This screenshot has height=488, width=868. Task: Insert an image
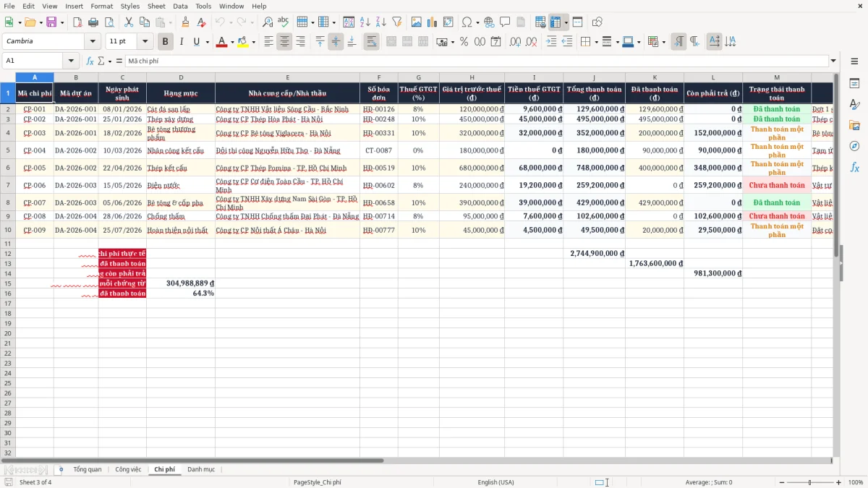pyautogui.click(x=417, y=22)
